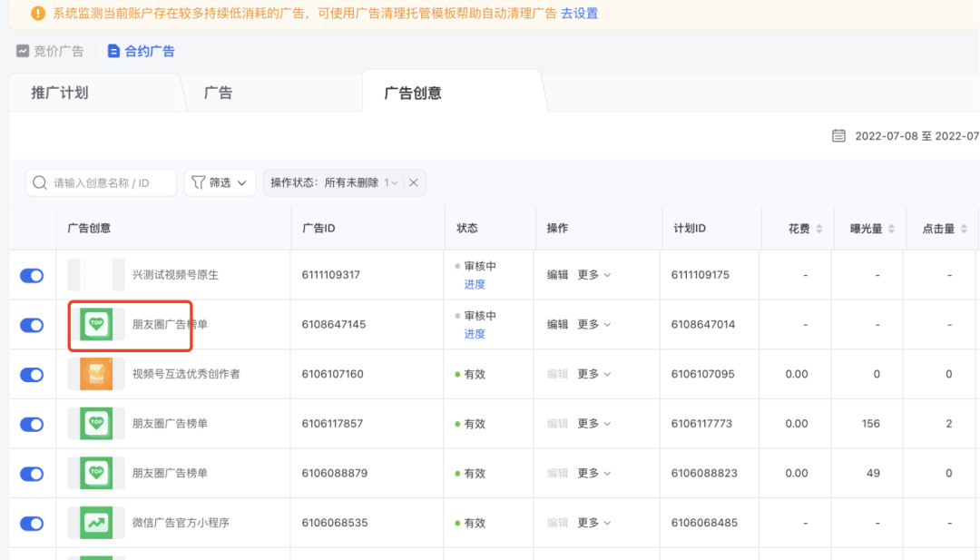Open the calendar date picker icon

tap(838, 134)
